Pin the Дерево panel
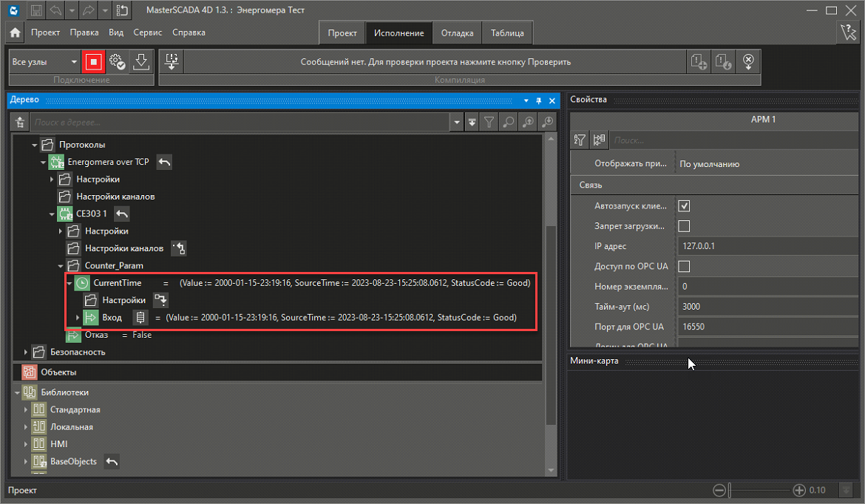Screen dimensions: 865x504 click(539, 101)
